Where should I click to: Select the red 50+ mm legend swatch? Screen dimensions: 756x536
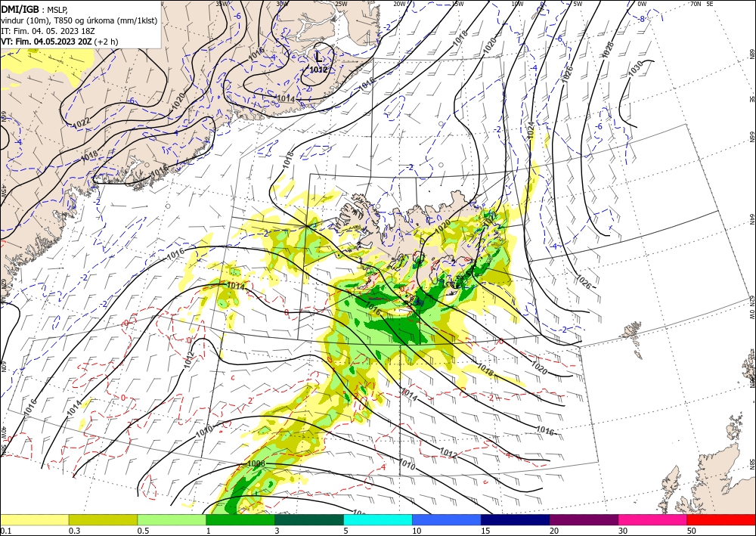tap(721, 519)
